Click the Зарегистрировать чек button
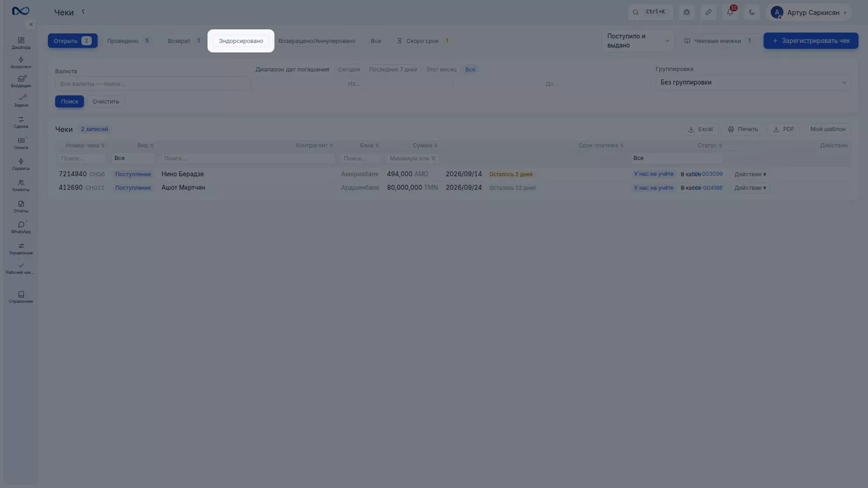 click(810, 41)
